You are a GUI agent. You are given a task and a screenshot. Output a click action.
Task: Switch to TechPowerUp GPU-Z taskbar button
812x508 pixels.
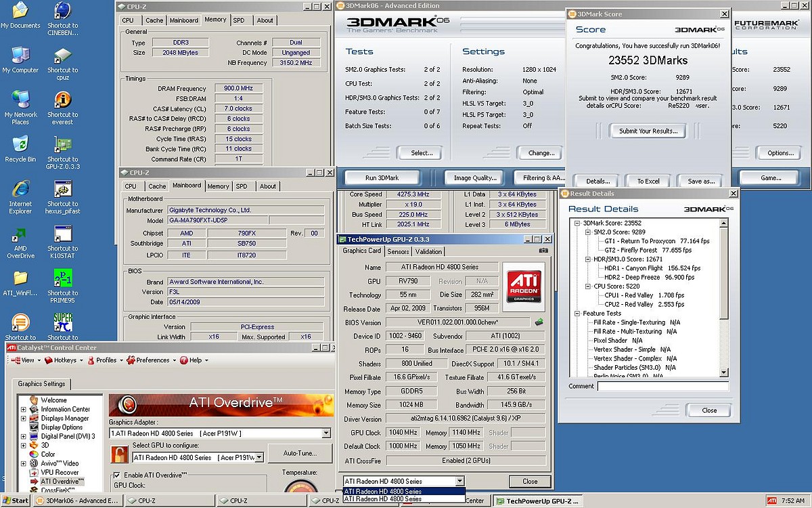(537, 501)
